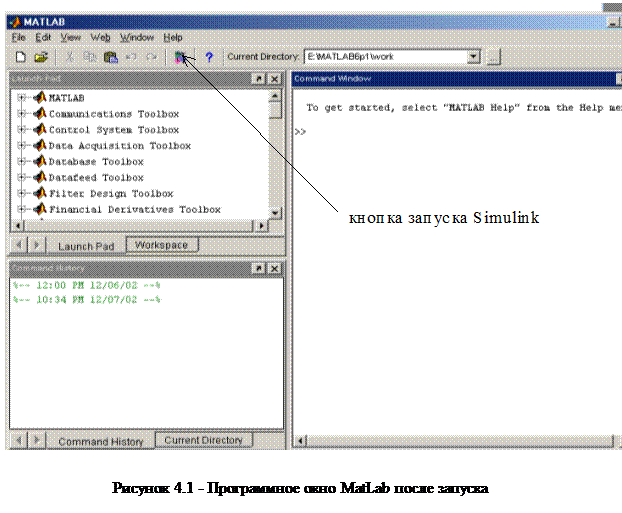Click the browse for folder button

pyautogui.click(x=494, y=57)
